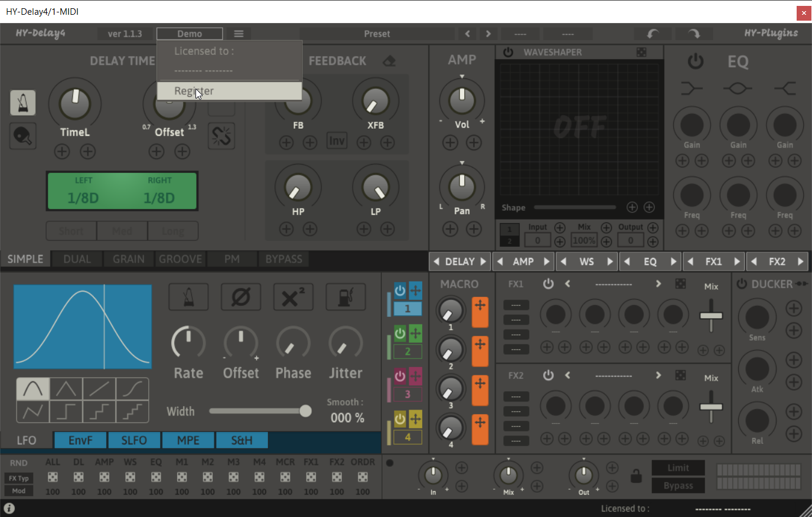This screenshot has width=812, height=517.
Task: Toggle the EQ power button
Action: click(696, 61)
